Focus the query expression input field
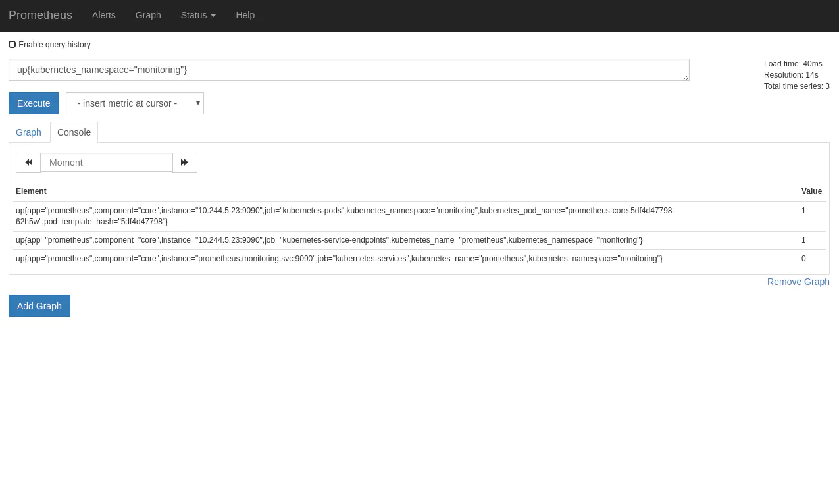The image size is (839, 504). click(x=349, y=70)
